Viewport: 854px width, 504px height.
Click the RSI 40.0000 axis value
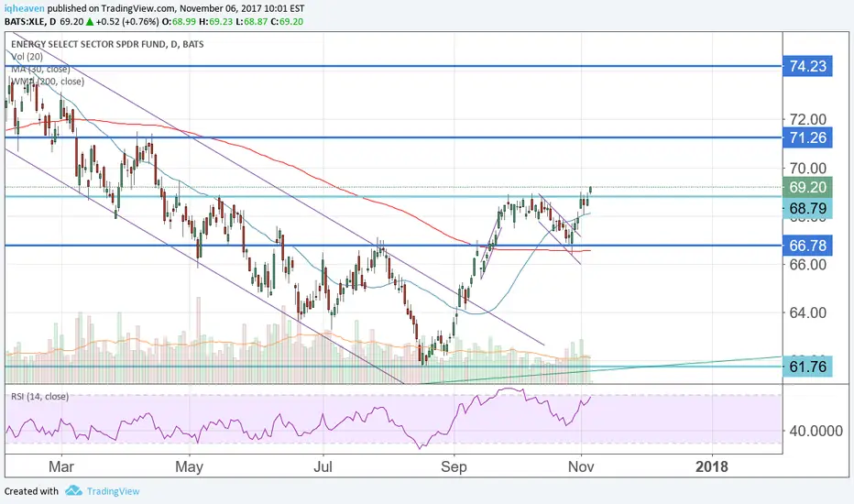coord(816,431)
